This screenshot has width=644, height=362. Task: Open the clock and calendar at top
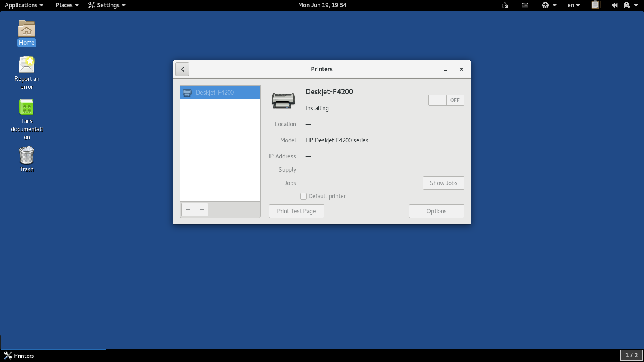(x=322, y=5)
